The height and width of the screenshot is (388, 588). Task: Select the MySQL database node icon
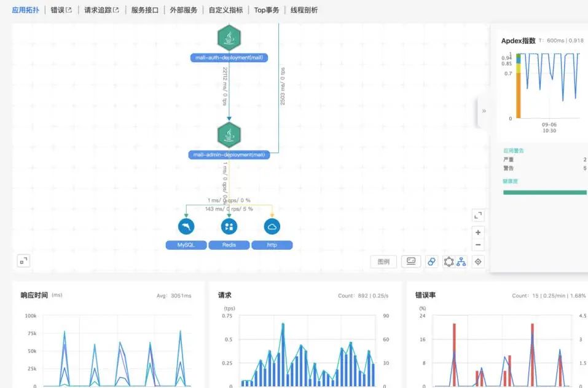point(186,227)
